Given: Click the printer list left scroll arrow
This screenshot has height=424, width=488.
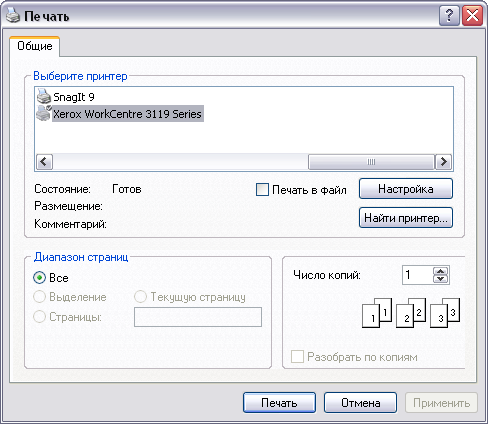Looking at the screenshot, I should click(44, 162).
